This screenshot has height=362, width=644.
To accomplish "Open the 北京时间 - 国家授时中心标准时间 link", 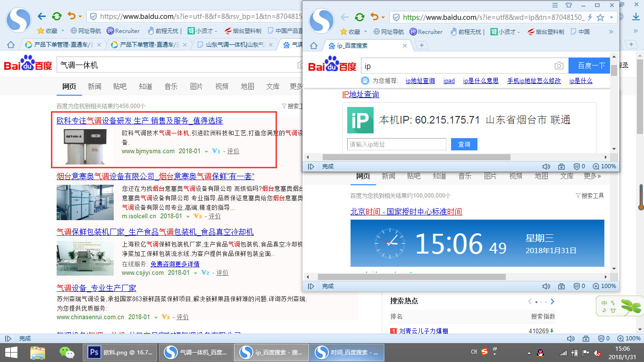I will pos(406,212).
